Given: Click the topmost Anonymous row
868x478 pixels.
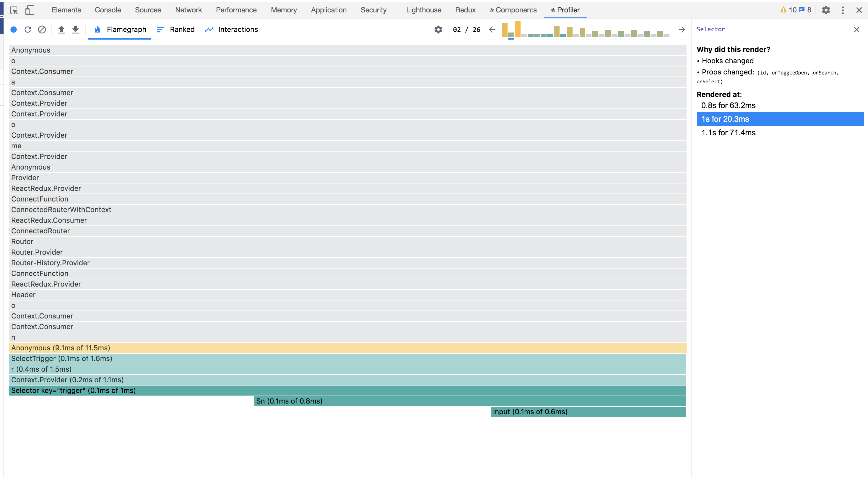Looking at the screenshot, I should point(347,50).
